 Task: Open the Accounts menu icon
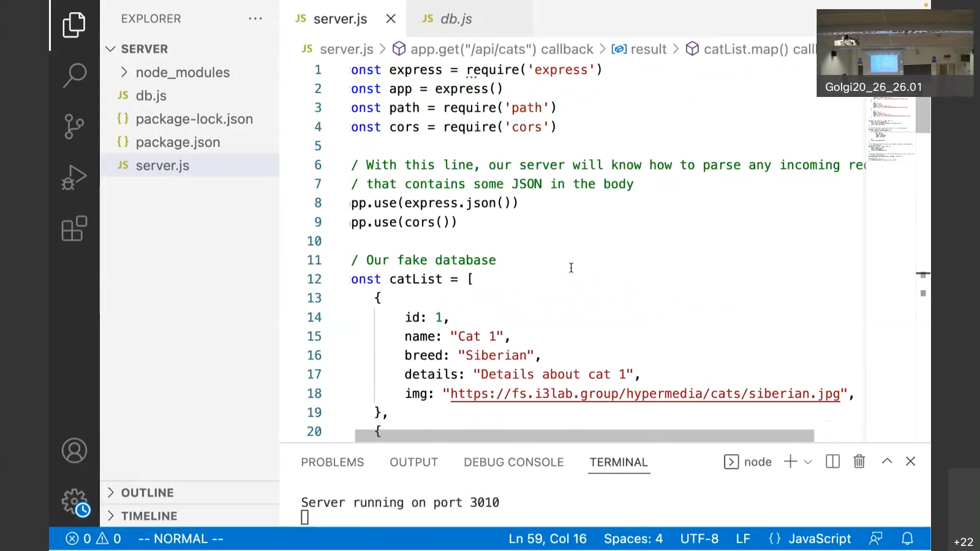[x=75, y=450]
